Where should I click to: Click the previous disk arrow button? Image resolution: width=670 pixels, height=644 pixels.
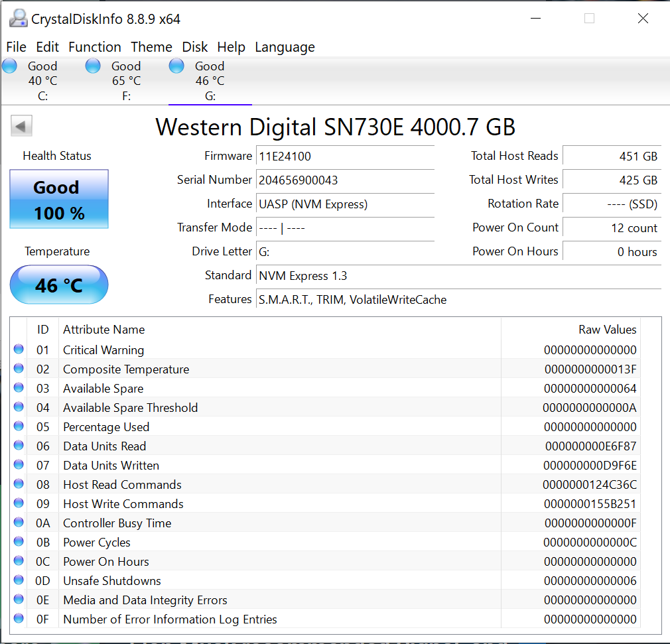pyautogui.click(x=22, y=126)
